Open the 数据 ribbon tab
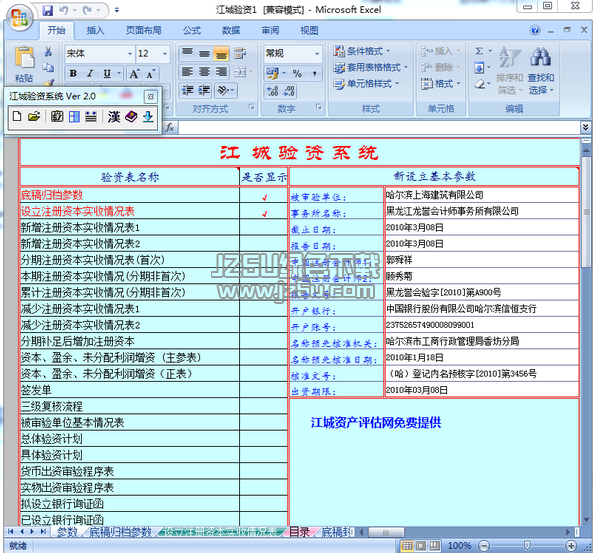This screenshot has width=593, height=553. (231, 30)
